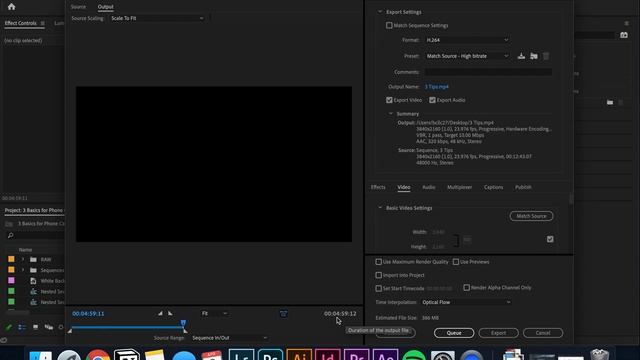The image size is (640, 360).
Task: Enable Match Sequence Settings checkbox
Action: (x=389, y=25)
